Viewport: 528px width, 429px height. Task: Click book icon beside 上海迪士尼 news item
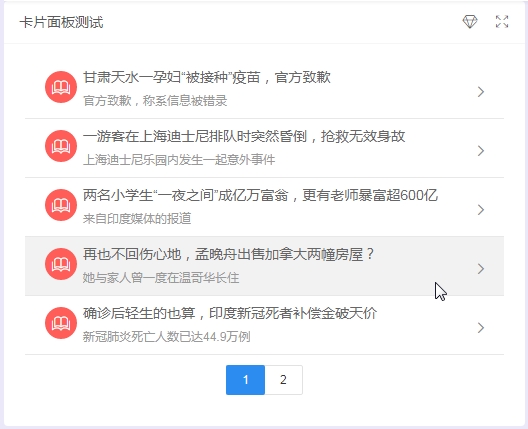pyautogui.click(x=61, y=146)
